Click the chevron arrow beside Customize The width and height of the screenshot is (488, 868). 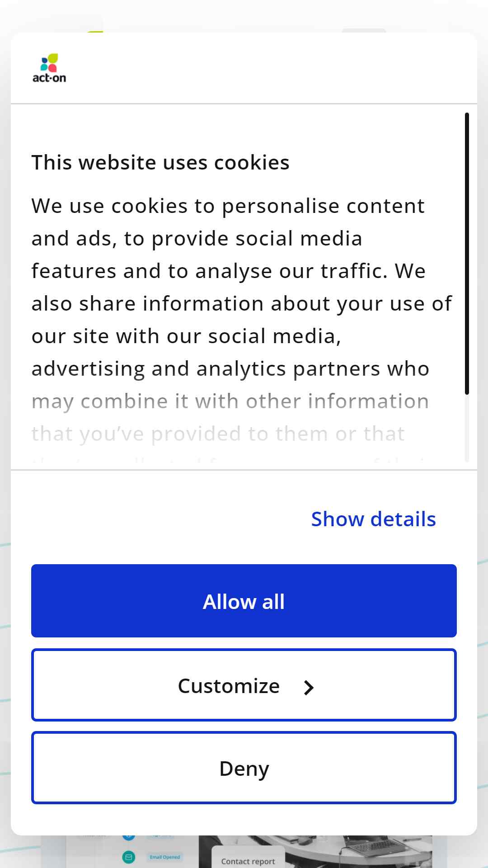tap(309, 687)
